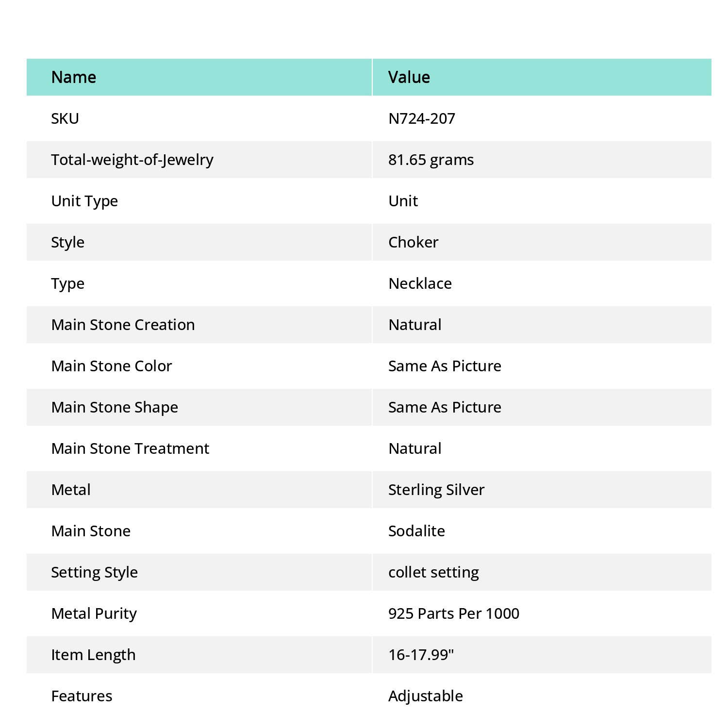This screenshot has height=728, width=728.
Task: Select the 925 Parts Per 1000 value
Action: click(x=453, y=613)
